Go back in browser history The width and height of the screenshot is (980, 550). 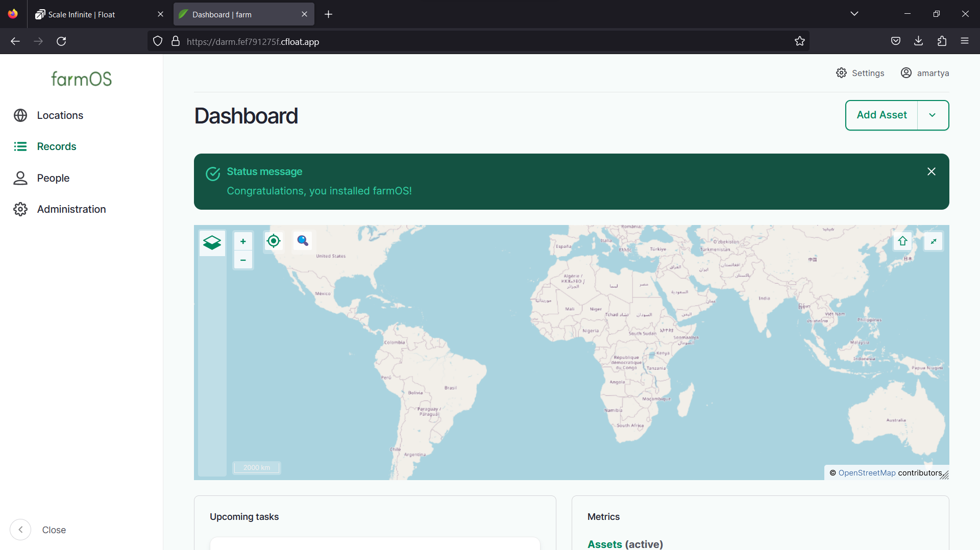click(15, 41)
